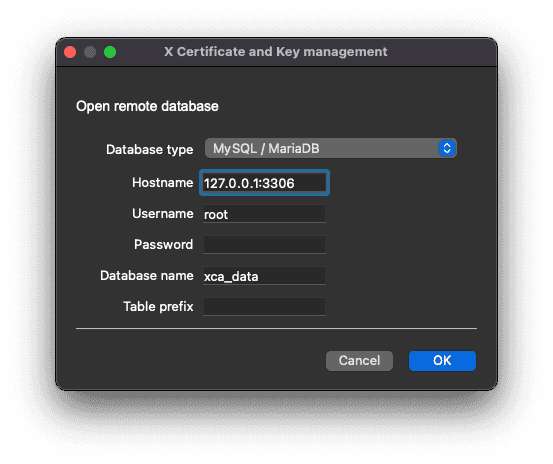
Task: Click into the Username field containing root
Action: tap(264, 214)
